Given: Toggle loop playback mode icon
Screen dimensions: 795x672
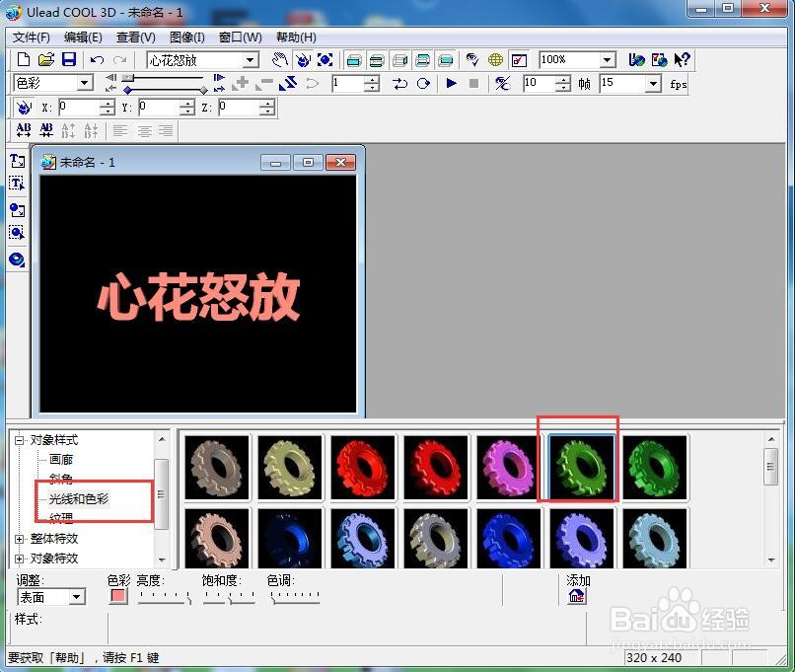Looking at the screenshot, I should pos(423,83).
